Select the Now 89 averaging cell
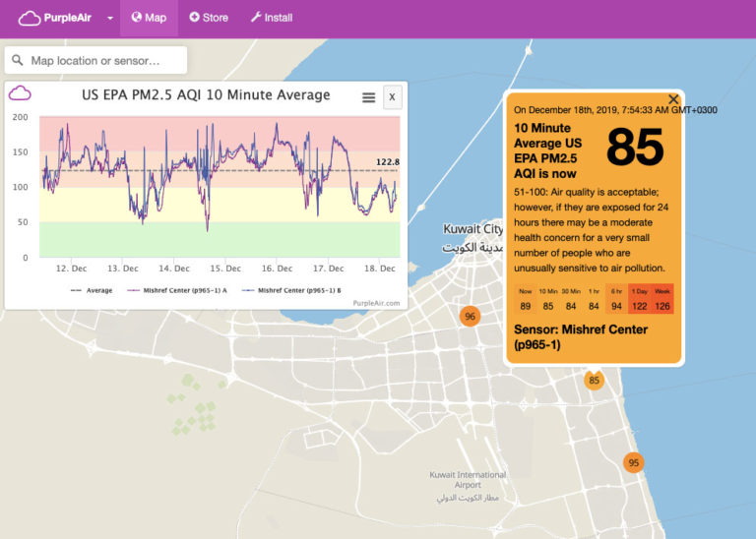Viewport: 756px width, 539px height. click(526, 299)
